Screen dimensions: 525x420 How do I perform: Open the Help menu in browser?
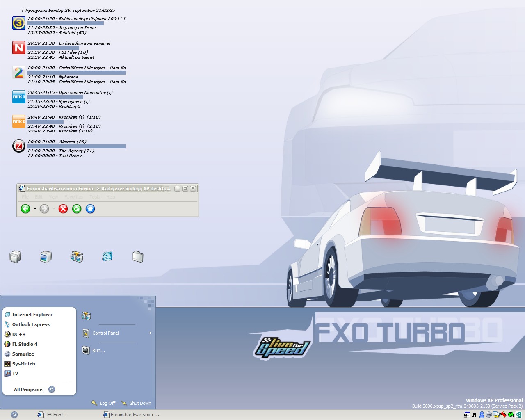(111, 197)
